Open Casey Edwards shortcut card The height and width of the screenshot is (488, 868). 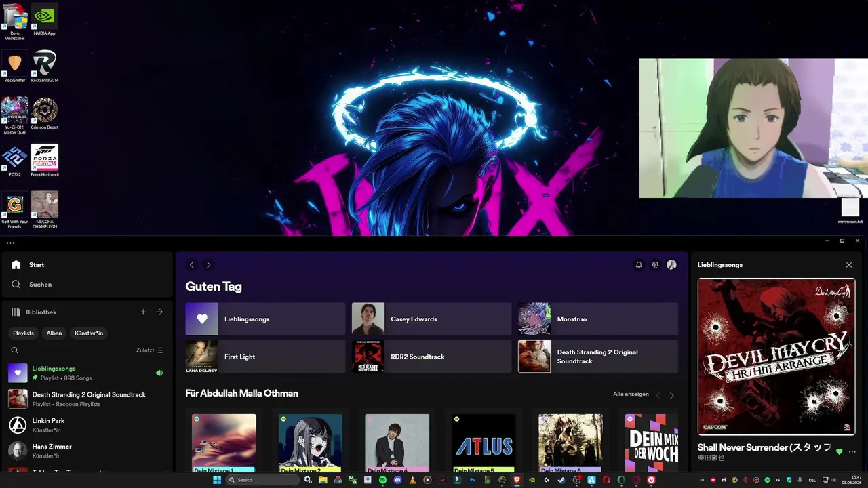(x=431, y=319)
